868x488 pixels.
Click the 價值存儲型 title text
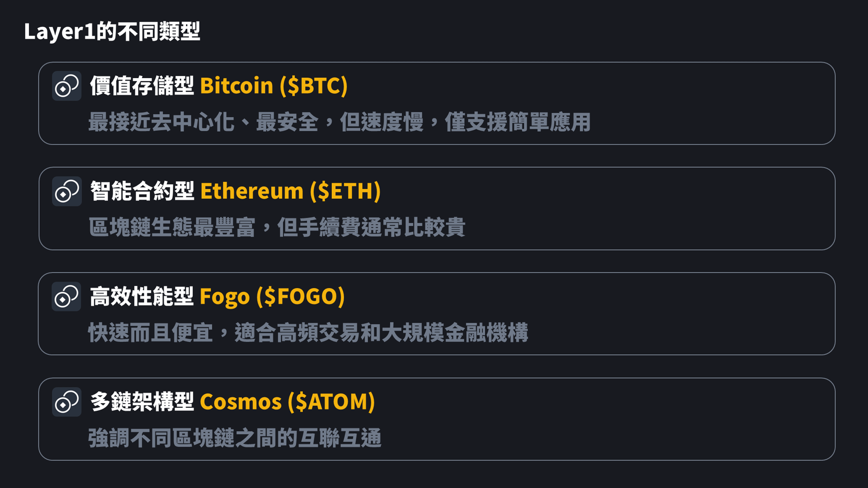[x=142, y=86]
